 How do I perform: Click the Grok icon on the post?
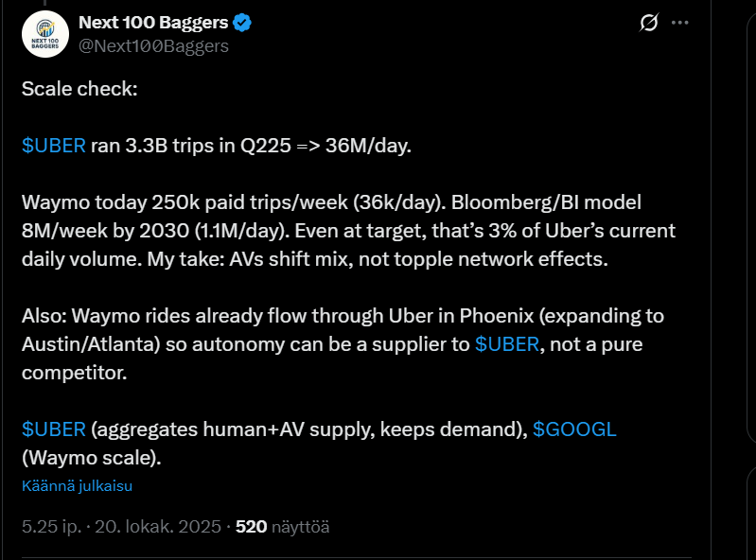(x=649, y=24)
